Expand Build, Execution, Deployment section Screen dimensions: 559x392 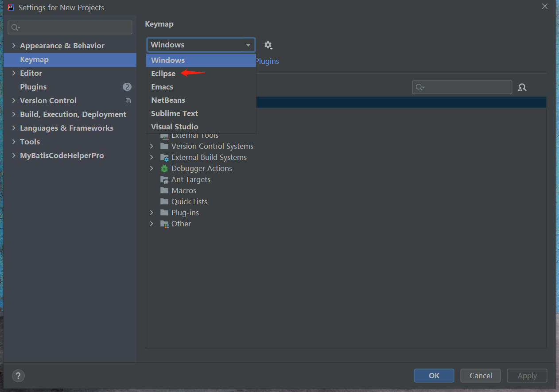14,114
